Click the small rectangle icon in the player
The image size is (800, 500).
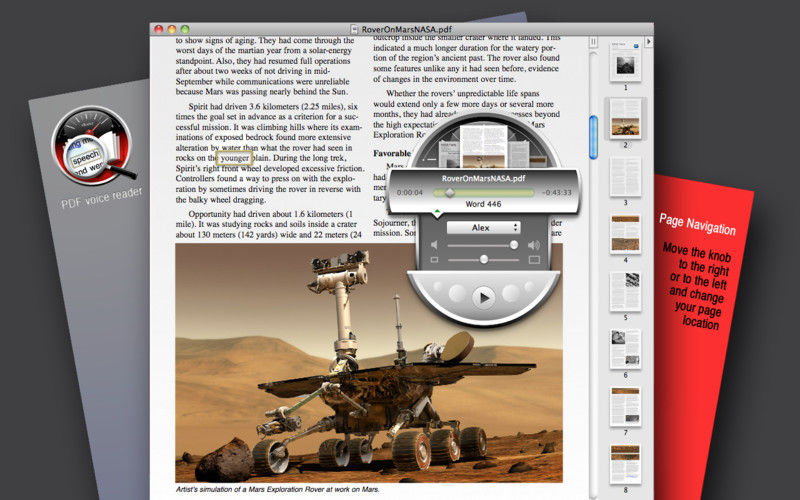click(434, 260)
